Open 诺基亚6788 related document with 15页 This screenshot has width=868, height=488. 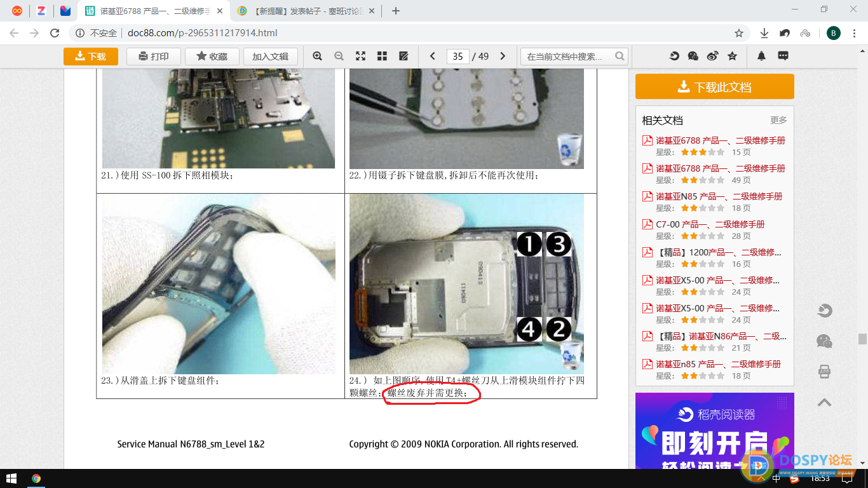[x=721, y=140]
